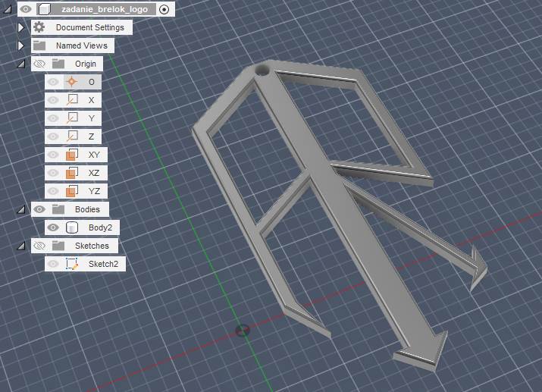This screenshot has width=542, height=392.
Task: Select the Named Views label
Action: (x=82, y=45)
